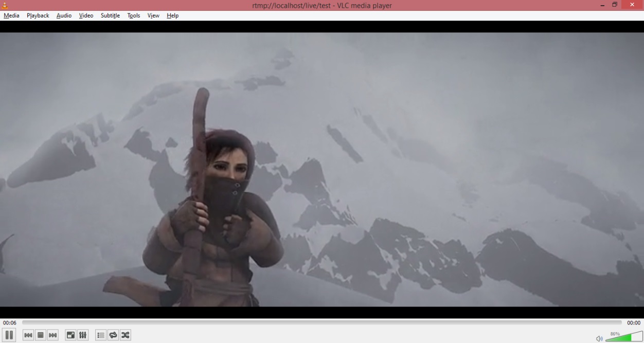Show extended settings and effects

pos(83,335)
